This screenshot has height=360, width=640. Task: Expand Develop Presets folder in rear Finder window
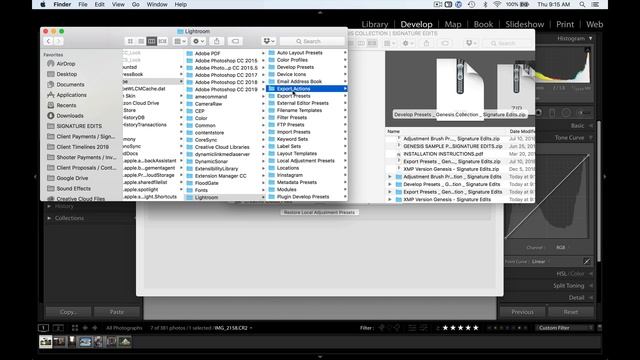(390, 184)
